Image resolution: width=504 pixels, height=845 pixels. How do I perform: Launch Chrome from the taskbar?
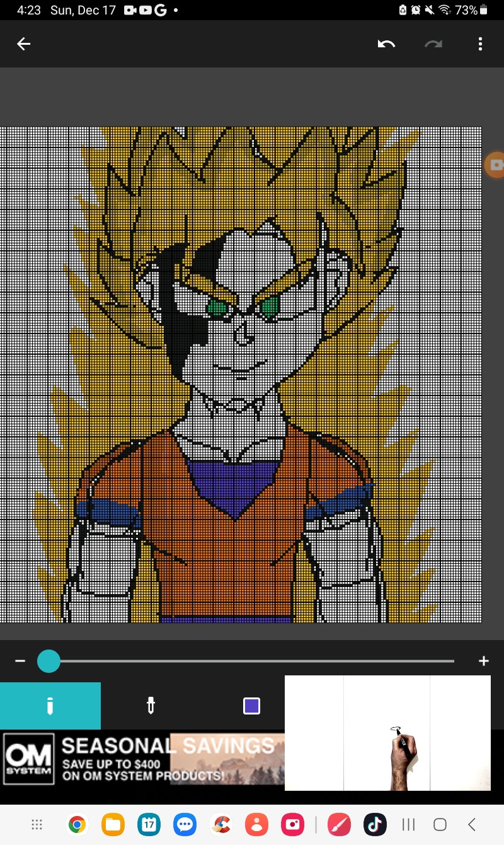coord(77,824)
